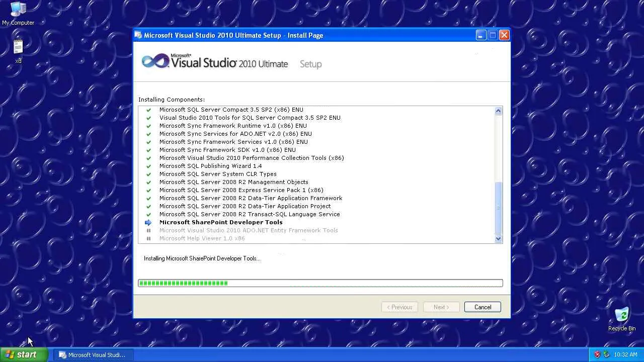Select 'Microsoft Sync Services for ADO.NET v2.0' row
Image resolution: width=644 pixels, height=362 pixels.
235,134
